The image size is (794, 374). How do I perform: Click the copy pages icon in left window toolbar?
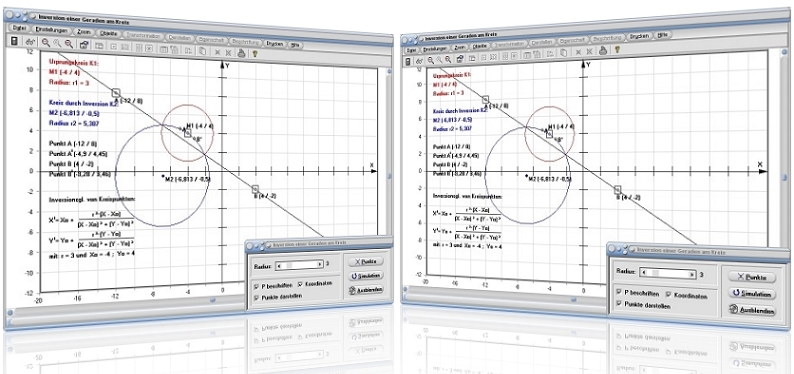[x=202, y=51]
